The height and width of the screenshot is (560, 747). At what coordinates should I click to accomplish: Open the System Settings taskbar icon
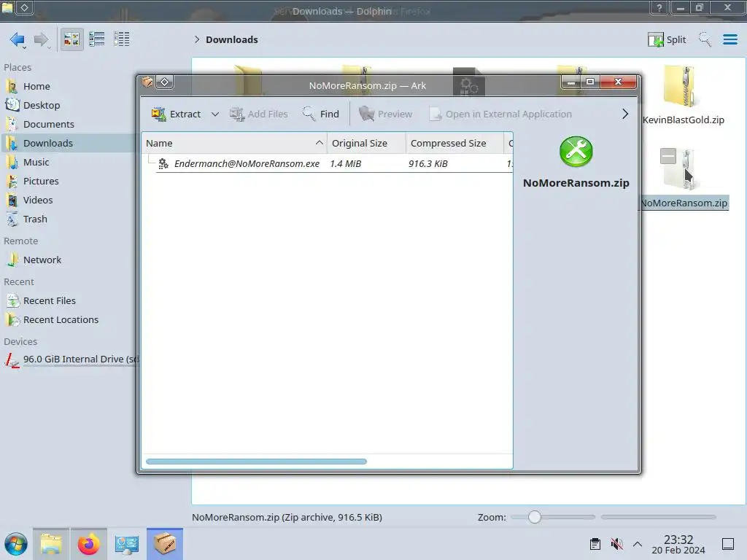pos(127,544)
